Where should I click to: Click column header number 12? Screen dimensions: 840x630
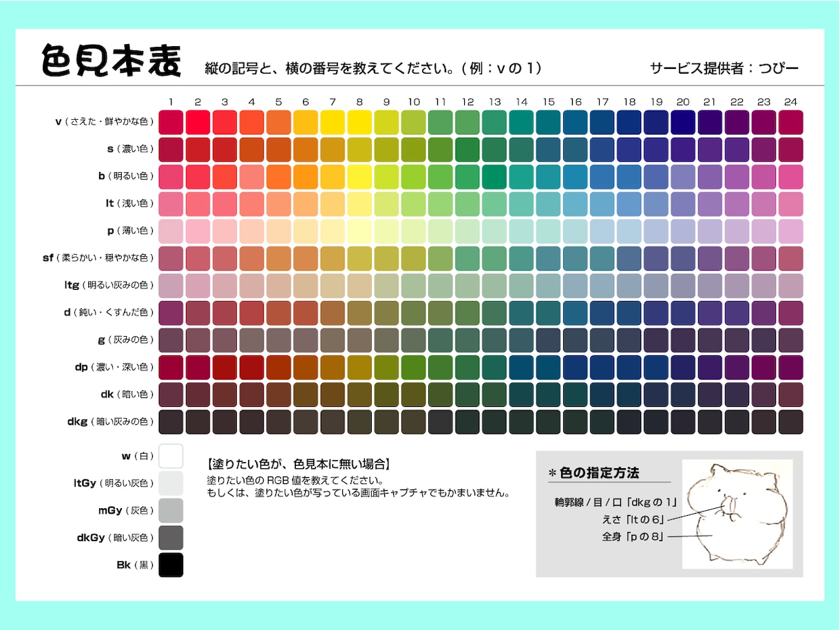tap(468, 102)
